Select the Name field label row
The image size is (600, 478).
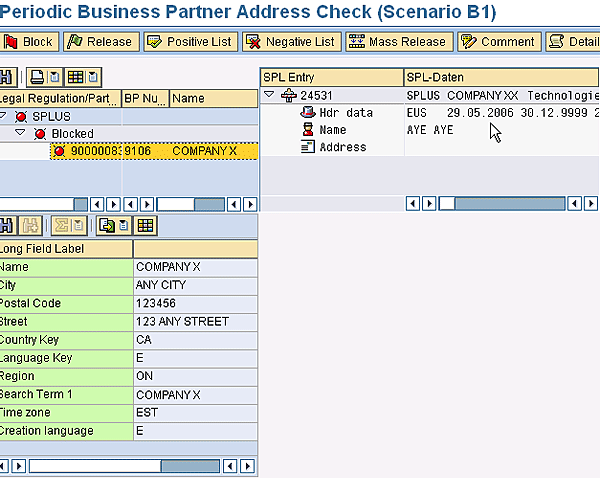point(66,267)
